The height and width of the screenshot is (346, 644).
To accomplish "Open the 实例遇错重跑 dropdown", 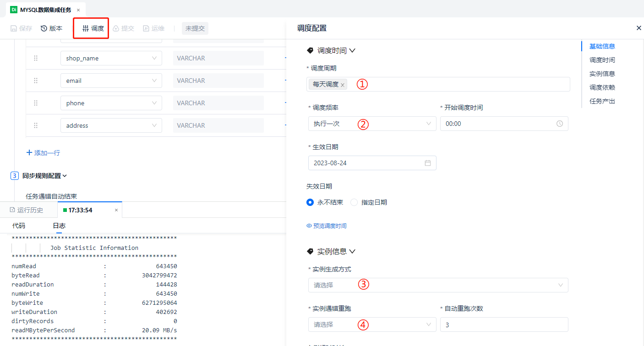I will pos(371,324).
